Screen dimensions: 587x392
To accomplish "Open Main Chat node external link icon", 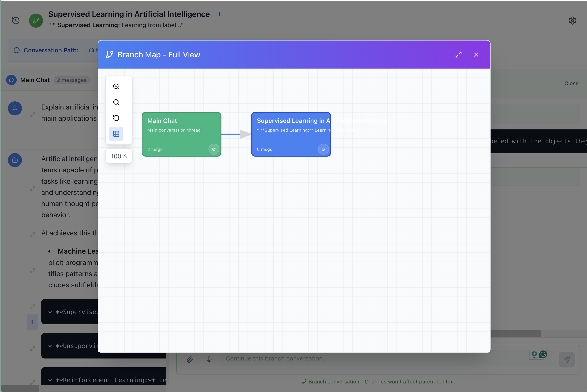I will click(214, 149).
